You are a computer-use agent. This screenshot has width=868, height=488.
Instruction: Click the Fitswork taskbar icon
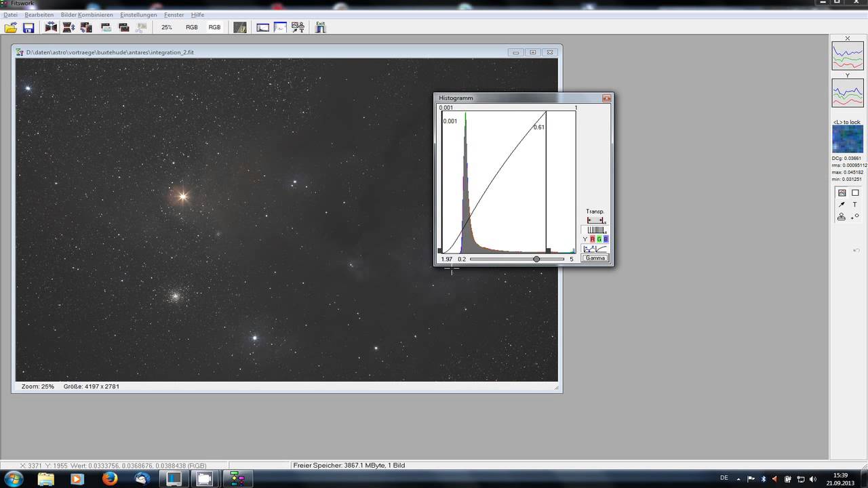tap(238, 479)
